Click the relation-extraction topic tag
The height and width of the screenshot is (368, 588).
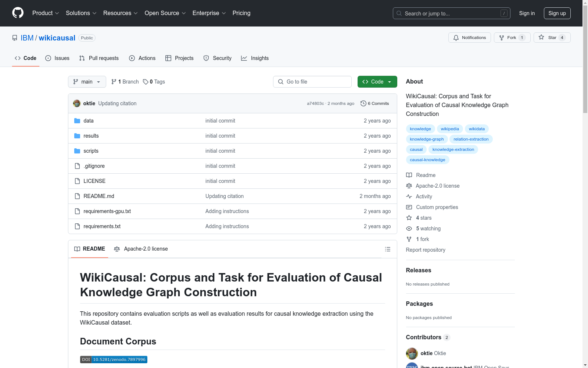point(471,139)
